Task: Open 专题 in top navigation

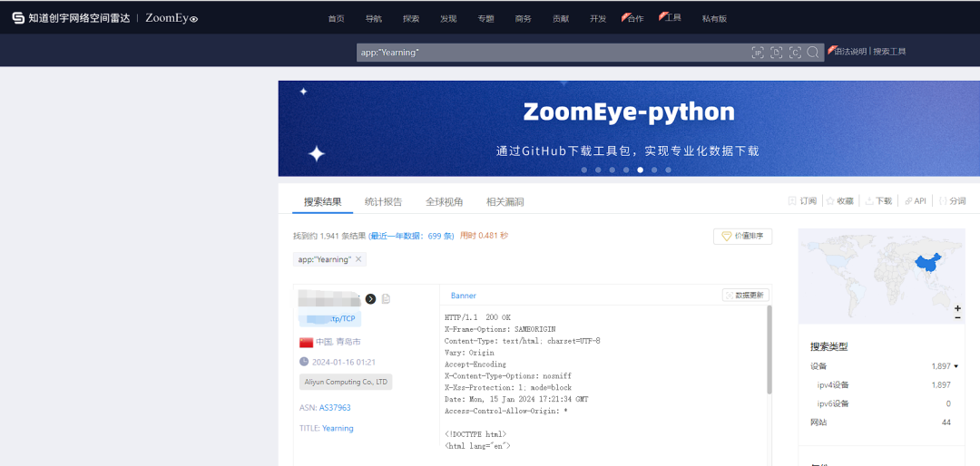Action: (x=485, y=19)
